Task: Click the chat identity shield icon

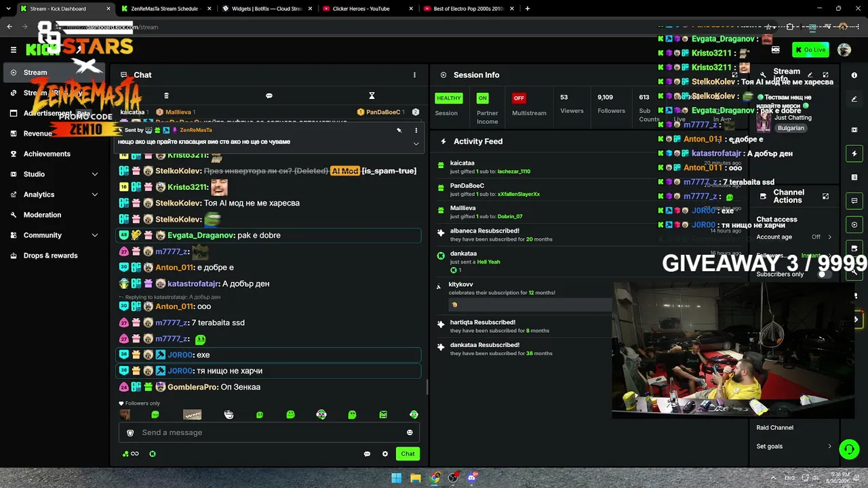Action: tap(130, 432)
